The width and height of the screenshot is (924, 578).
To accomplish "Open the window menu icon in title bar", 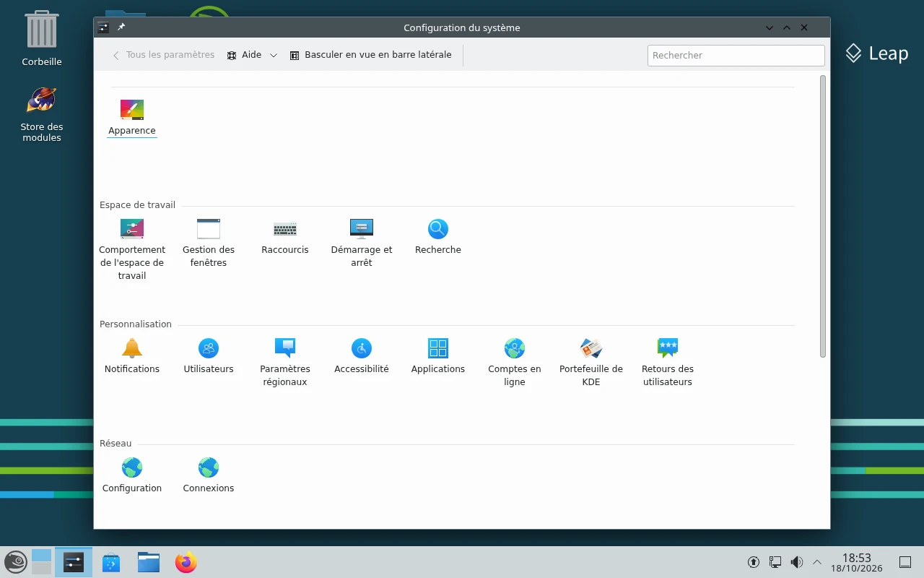I will [103, 27].
